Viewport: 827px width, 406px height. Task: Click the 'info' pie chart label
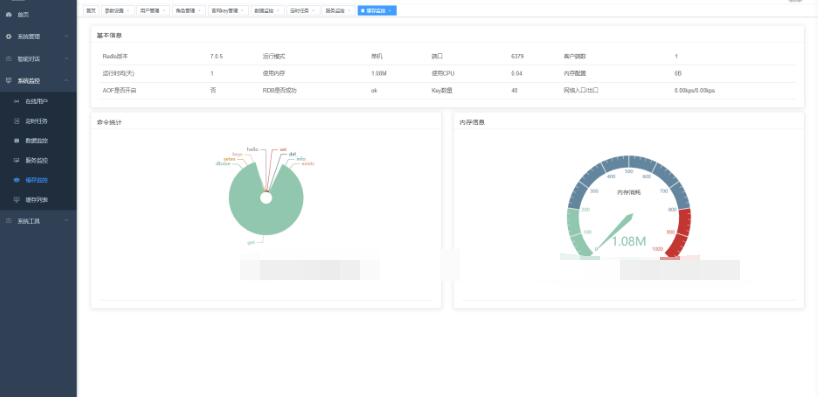pos(301,159)
